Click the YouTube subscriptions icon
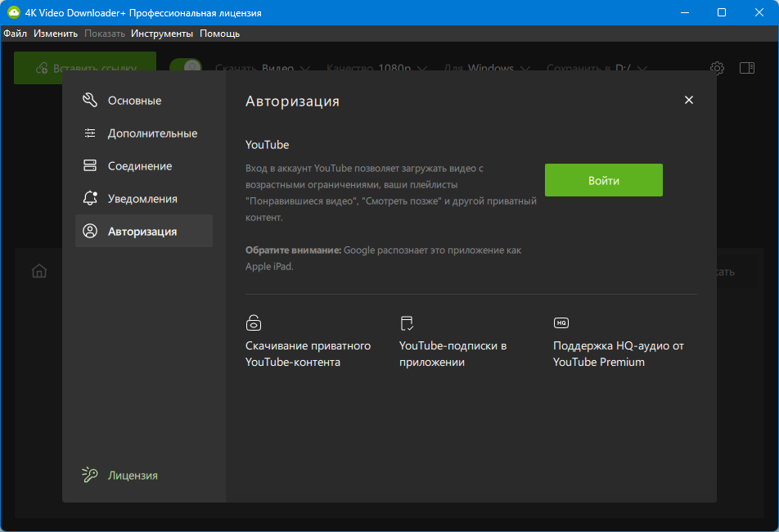779x532 pixels. 407,322
